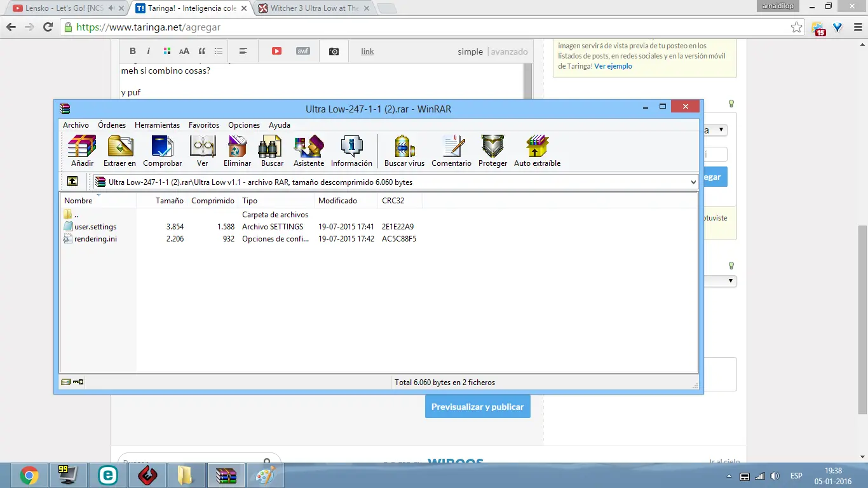Image resolution: width=868 pixels, height=488 pixels.
Task: Open ESET from the taskbar
Action: click(108, 475)
